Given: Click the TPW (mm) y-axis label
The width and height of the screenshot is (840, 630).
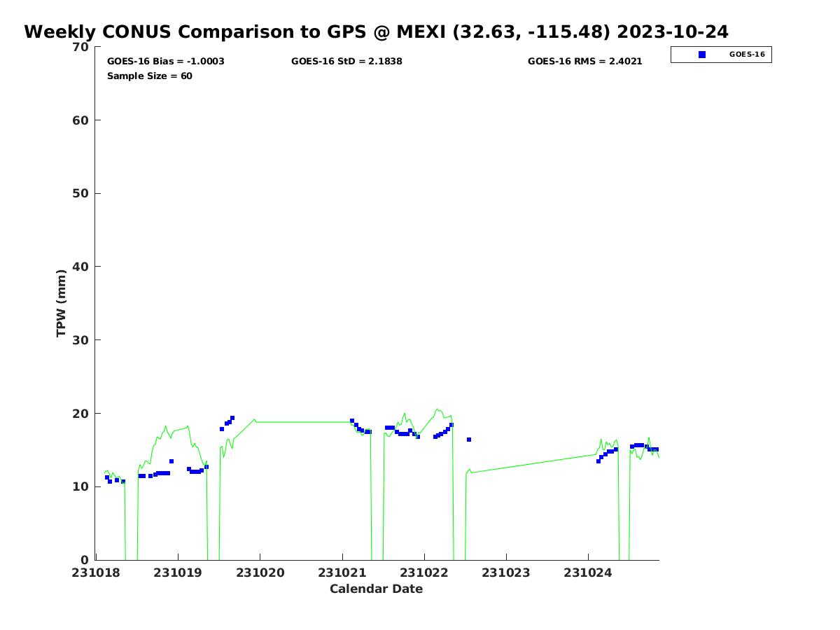Looking at the screenshot, I should pyautogui.click(x=62, y=303).
